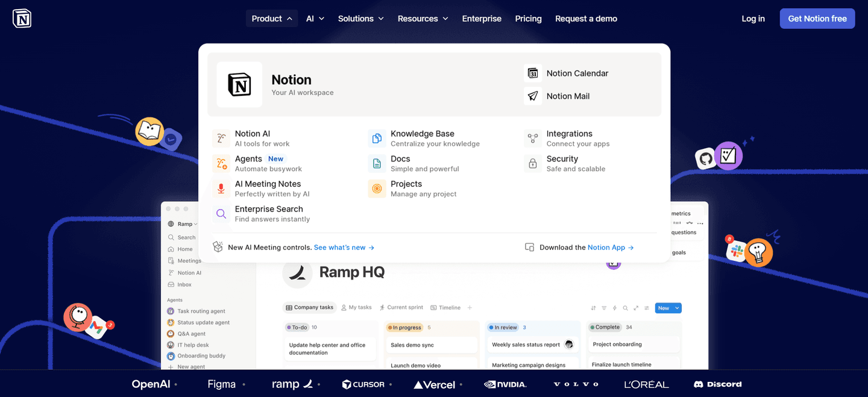
Task: Switch to the My tasks tab
Action: pyautogui.click(x=356, y=307)
